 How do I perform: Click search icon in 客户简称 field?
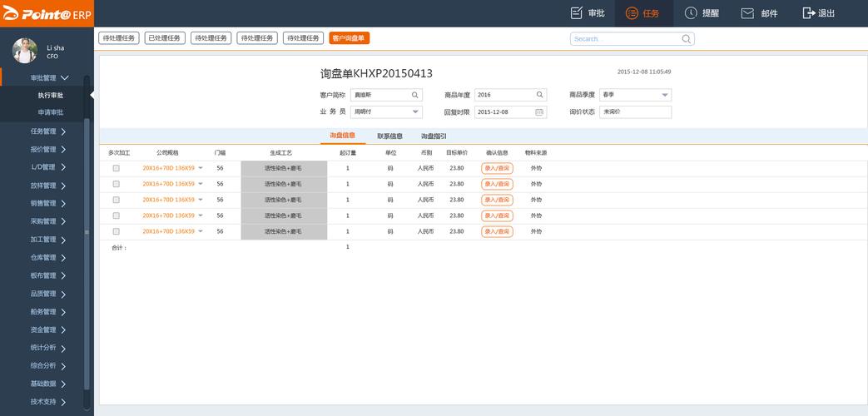(x=415, y=95)
